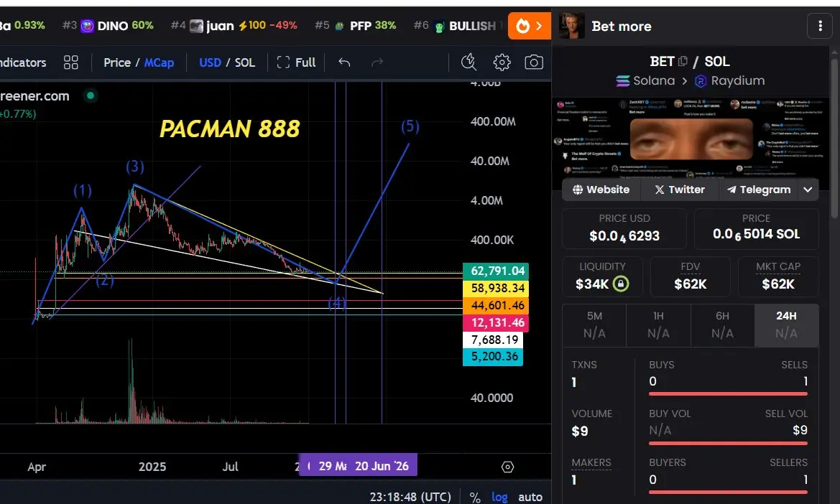Viewport: 840px width, 504px height.
Task: Select the 1H timeframe tab
Action: [x=658, y=325]
